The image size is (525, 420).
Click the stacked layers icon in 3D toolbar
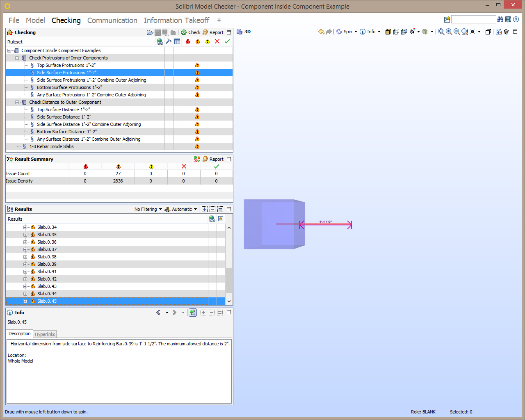[x=507, y=32]
